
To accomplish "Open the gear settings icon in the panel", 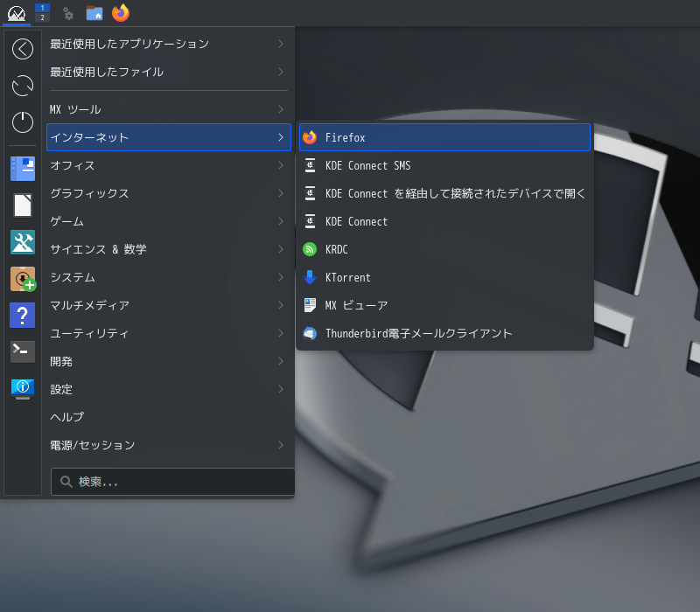I will [x=68, y=13].
